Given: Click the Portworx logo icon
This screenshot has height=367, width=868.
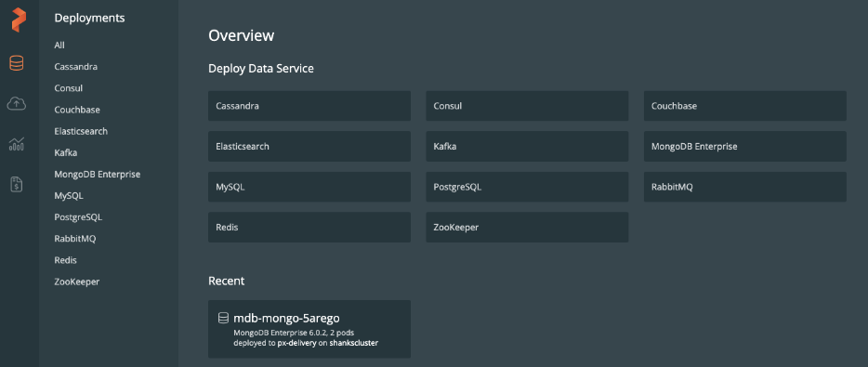Looking at the screenshot, I should pyautogui.click(x=19, y=20).
